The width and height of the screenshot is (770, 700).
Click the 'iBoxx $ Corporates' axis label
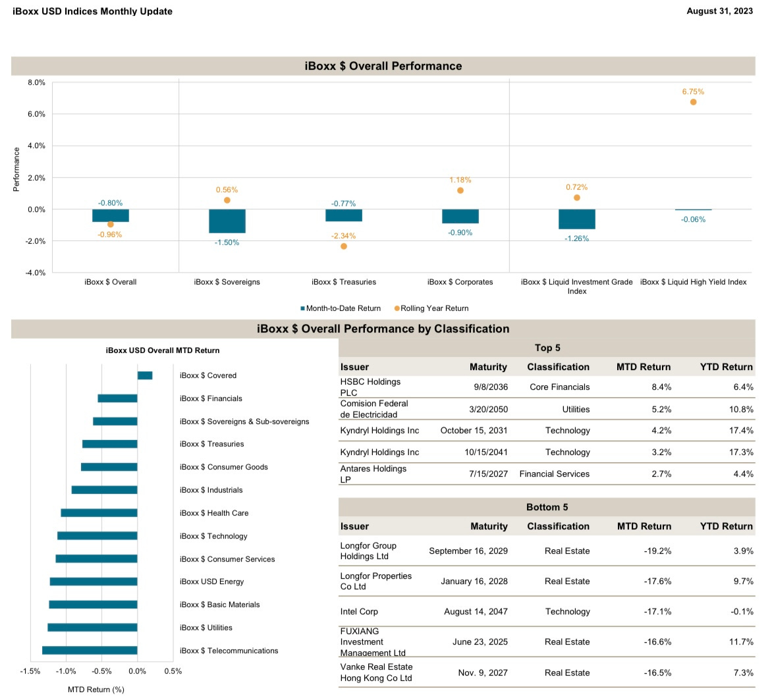(460, 282)
